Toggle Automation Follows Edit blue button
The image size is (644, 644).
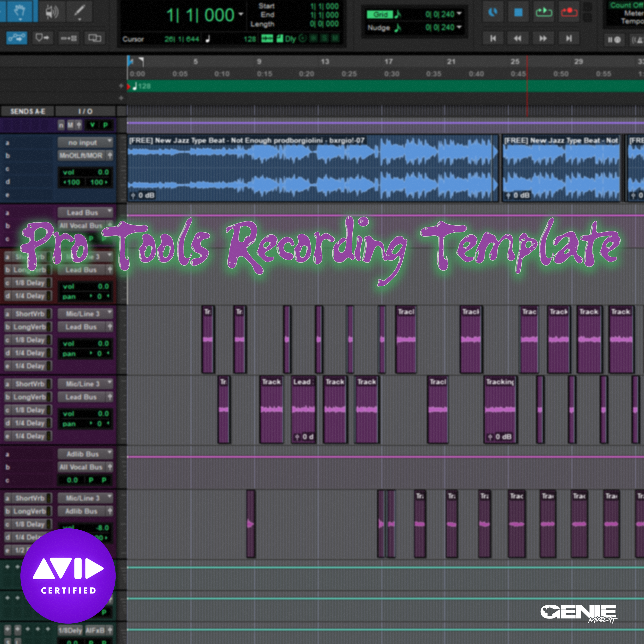click(x=17, y=38)
